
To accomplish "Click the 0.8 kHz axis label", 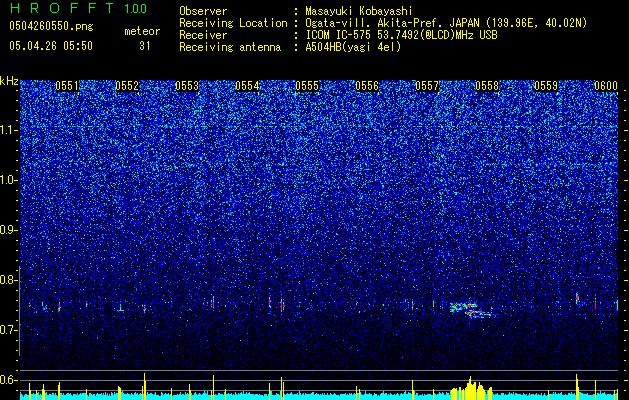I will [9, 280].
